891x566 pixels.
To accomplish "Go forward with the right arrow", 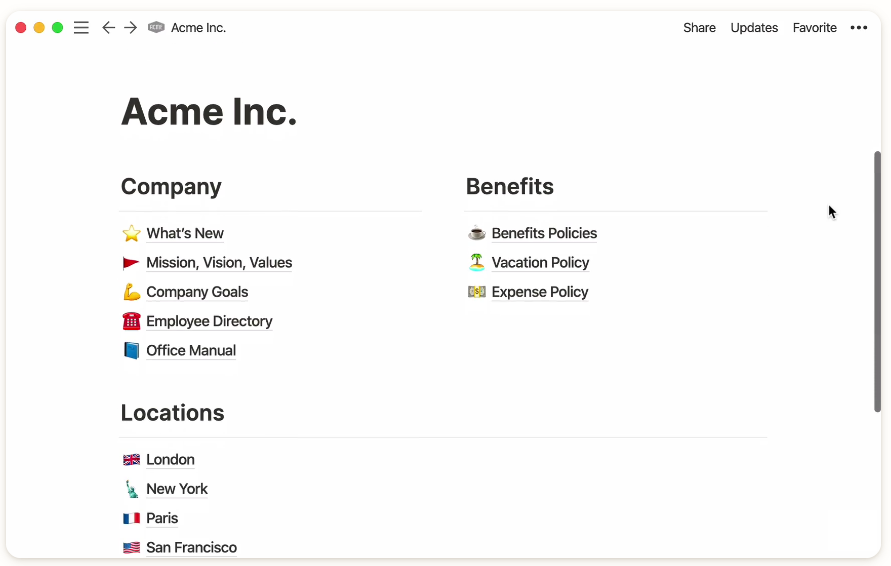I will coord(131,27).
